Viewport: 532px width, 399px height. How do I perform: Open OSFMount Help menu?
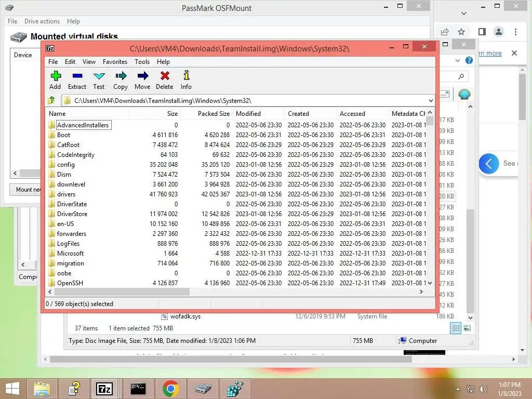(73, 21)
